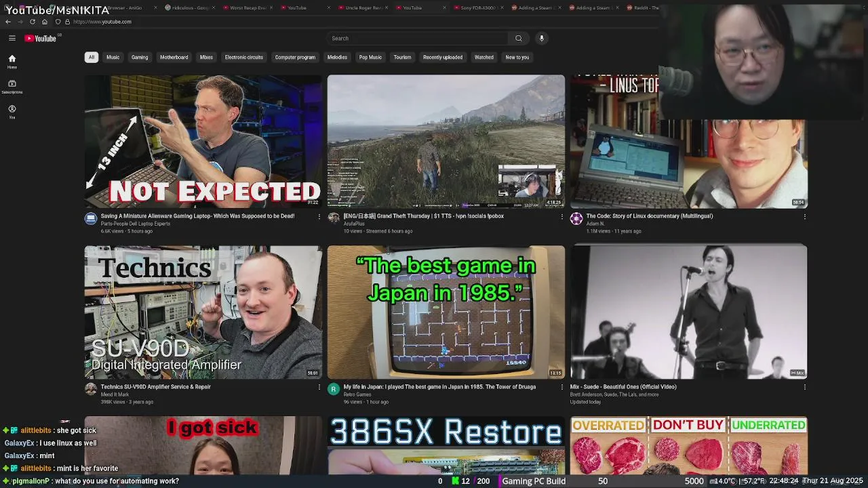Open the You section in sidebar
Image resolution: width=868 pixels, height=488 pixels.
click(12, 112)
